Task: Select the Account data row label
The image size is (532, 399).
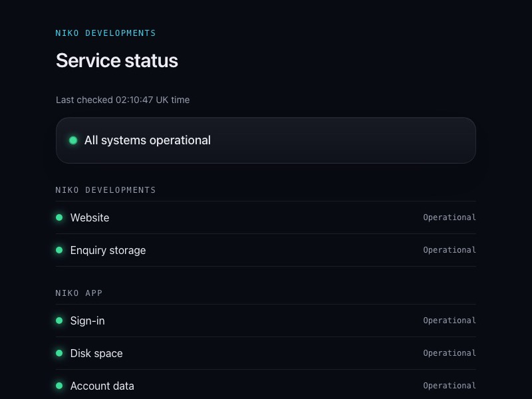Action: tap(102, 386)
